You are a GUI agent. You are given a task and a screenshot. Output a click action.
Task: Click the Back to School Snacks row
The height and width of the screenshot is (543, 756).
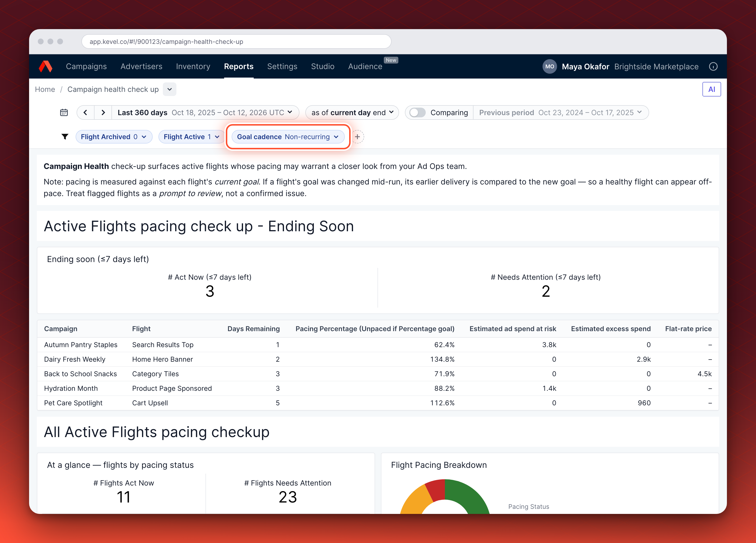378,374
